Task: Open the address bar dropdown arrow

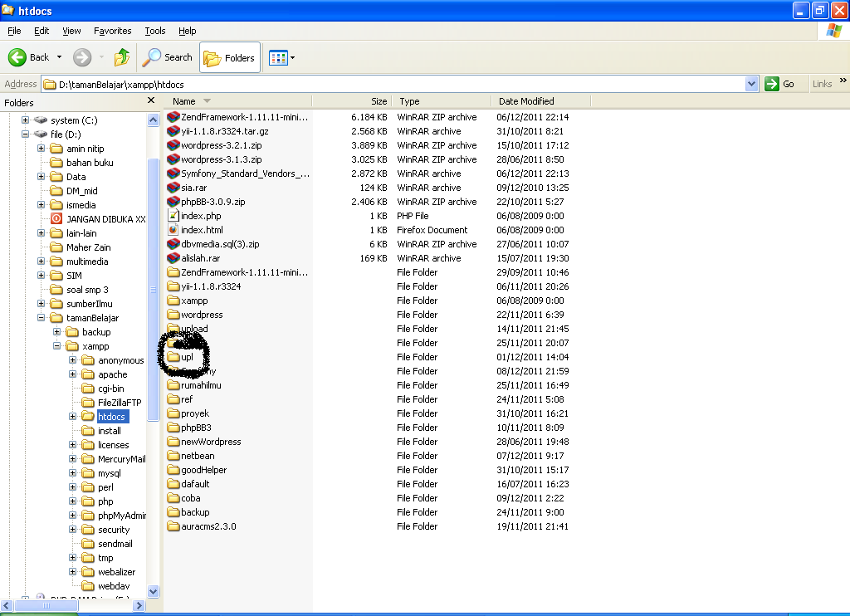Action: pos(751,84)
